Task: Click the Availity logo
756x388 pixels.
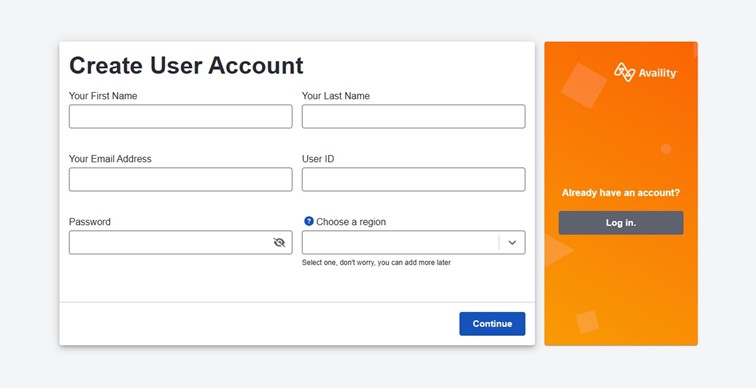Action: (x=645, y=73)
